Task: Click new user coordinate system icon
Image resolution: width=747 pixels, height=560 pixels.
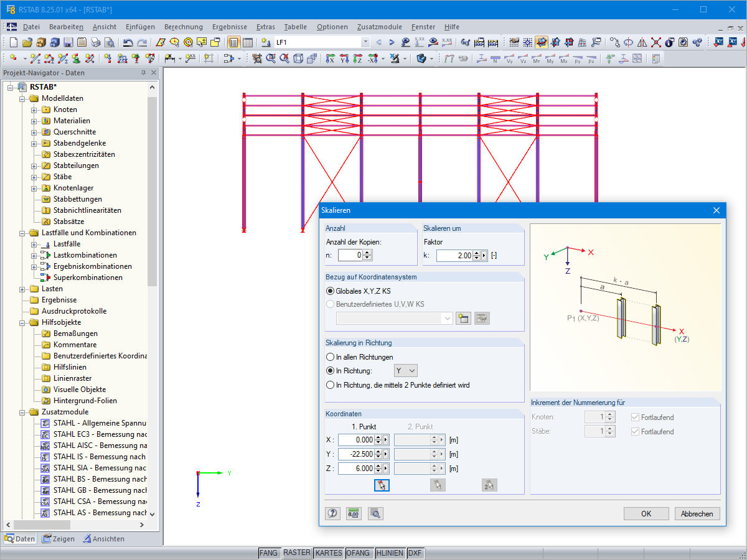Action: [463, 318]
